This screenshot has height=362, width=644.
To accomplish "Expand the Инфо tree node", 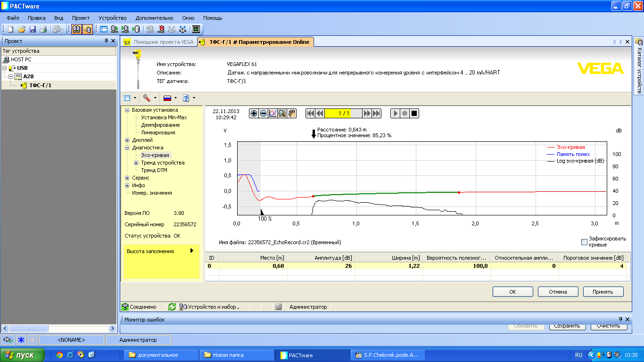I will pyautogui.click(x=127, y=185).
